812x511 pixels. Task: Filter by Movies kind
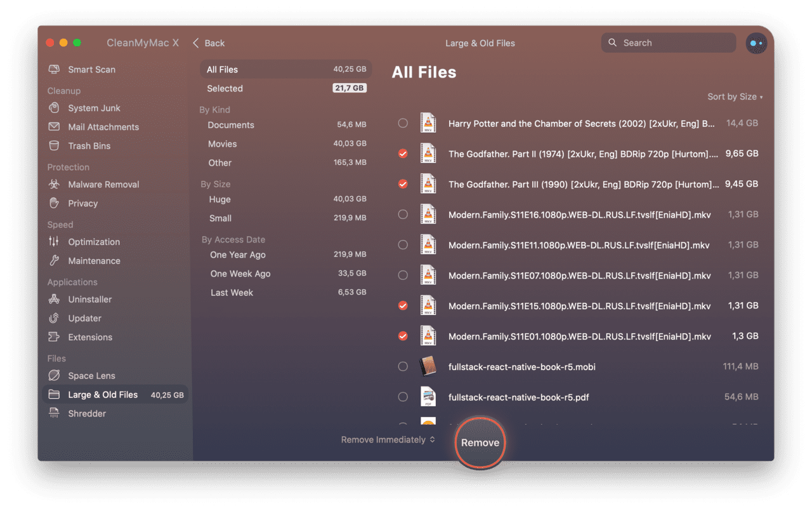pyautogui.click(x=285, y=144)
